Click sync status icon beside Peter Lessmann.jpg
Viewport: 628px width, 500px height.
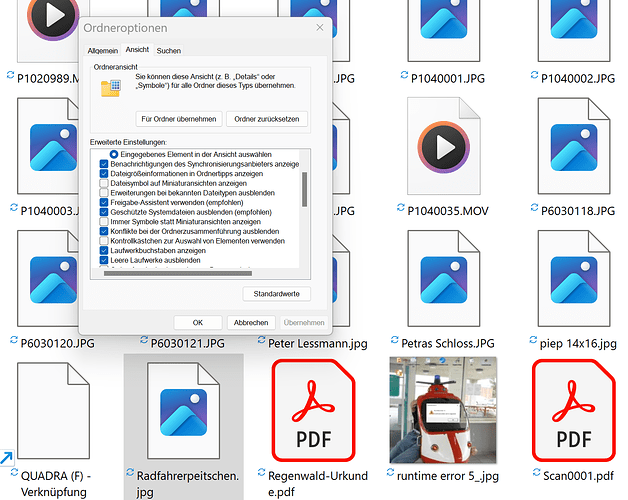click(x=262, y=340)
